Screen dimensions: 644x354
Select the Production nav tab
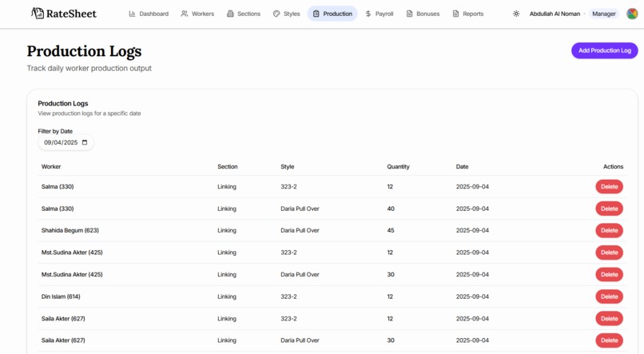tap(332, 14)
